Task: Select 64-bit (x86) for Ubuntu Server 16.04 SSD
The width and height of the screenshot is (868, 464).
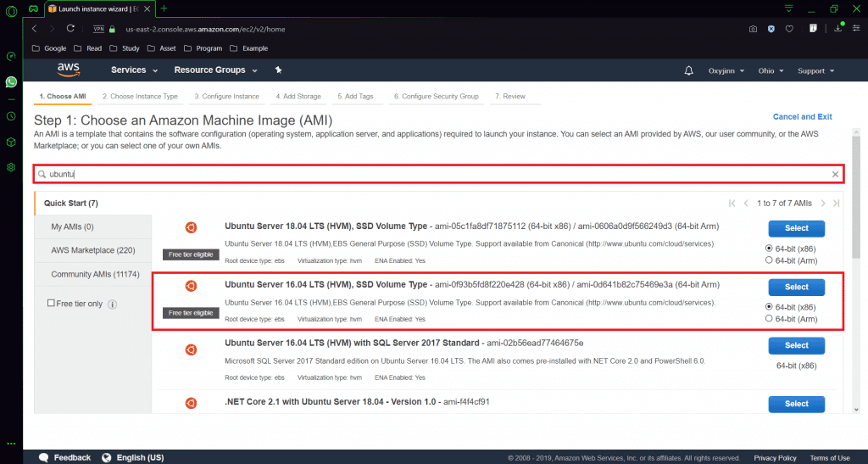Action: click(769, 306)
